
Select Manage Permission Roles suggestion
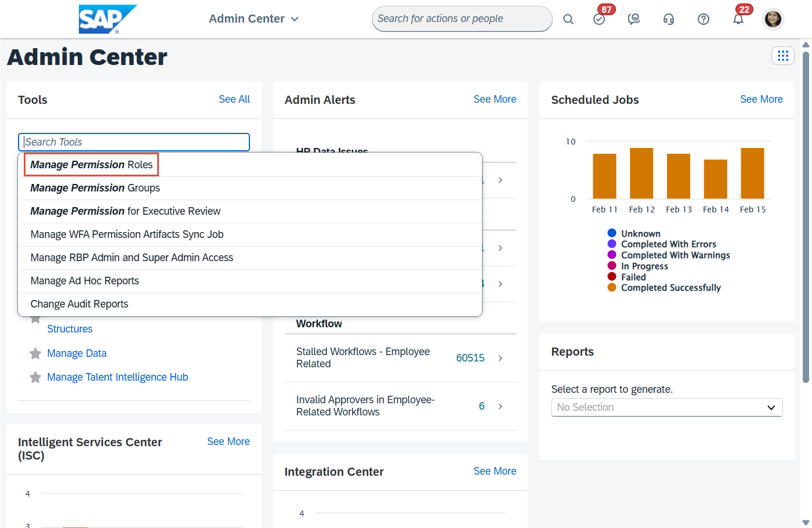92,165
